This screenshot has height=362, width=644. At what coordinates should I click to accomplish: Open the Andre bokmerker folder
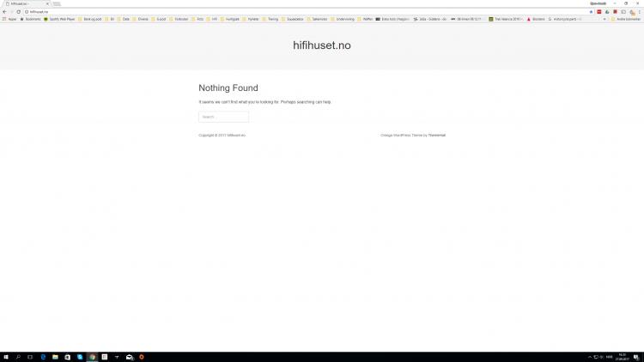(626, 19)
